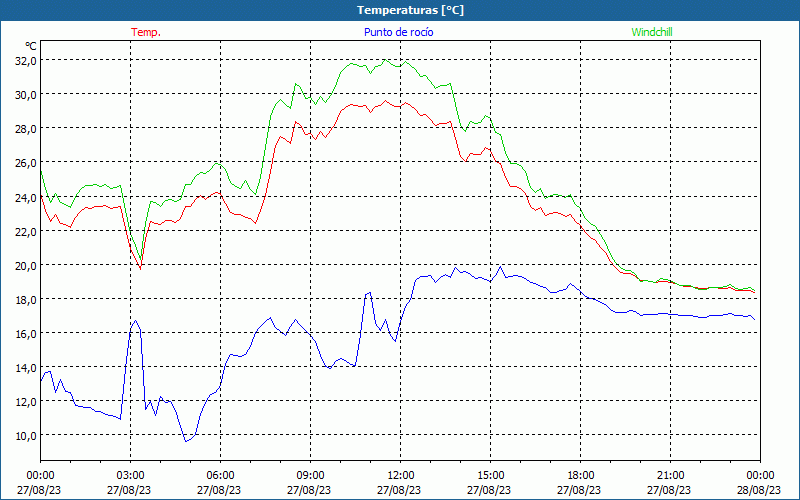Screen dimensions: 800x500
Task: Click the '16,0' y-axis value
Action: point(26,334)
